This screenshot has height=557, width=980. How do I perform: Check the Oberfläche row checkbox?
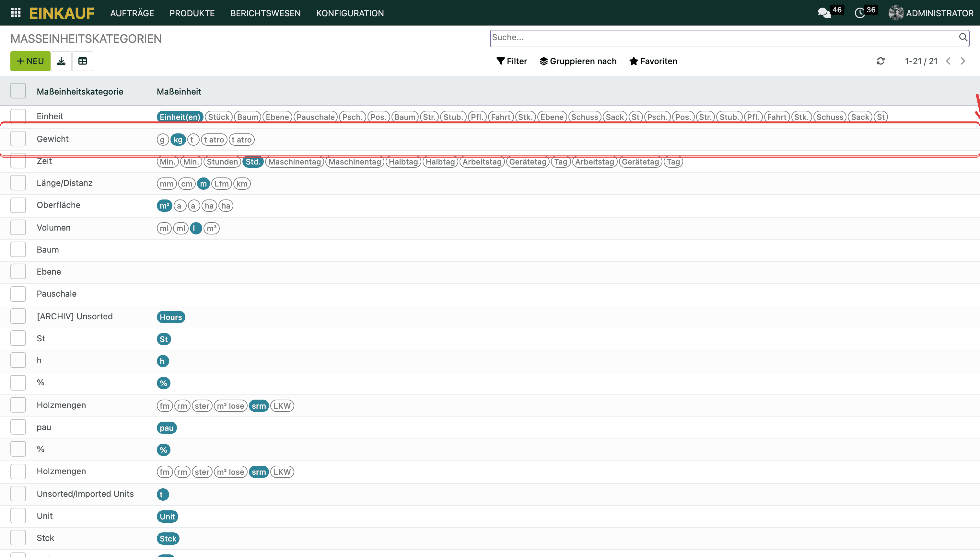[x=18, y=205]
